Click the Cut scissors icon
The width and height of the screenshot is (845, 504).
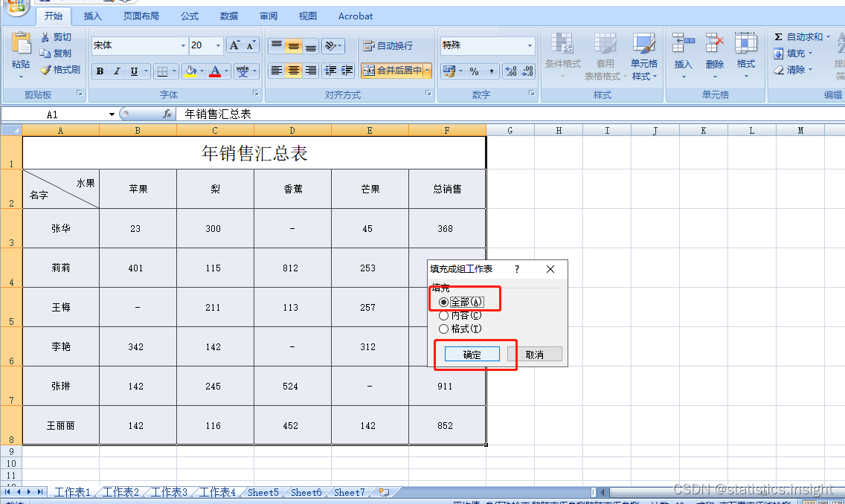[45, 36]
